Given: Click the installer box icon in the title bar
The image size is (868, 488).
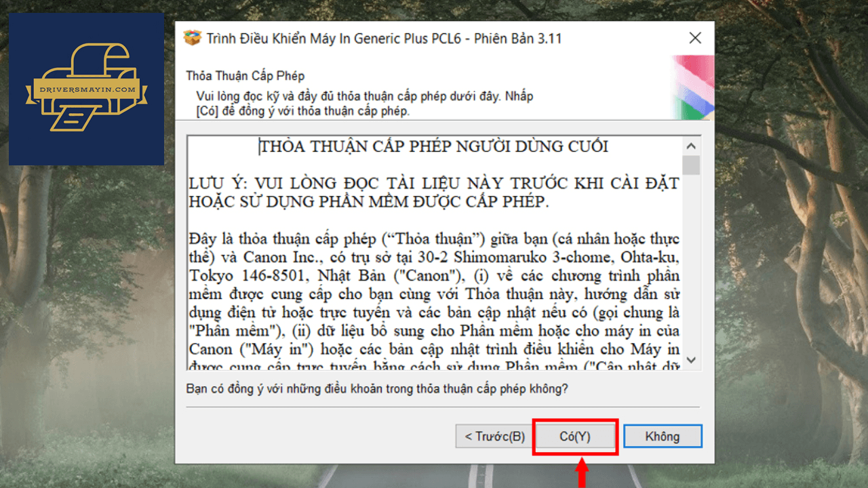Looking at the screenshot, I should pyautogui.click(x=193, y=38).
